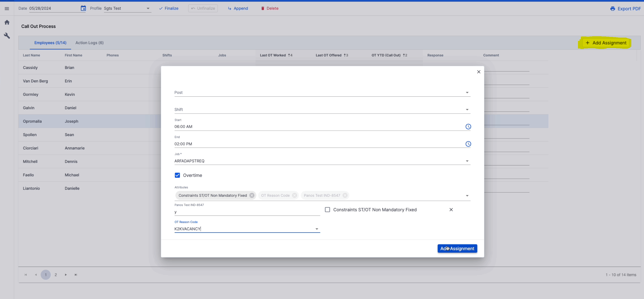The image size is (644, 299).
Task: Click the Panos Test IND-8547 text field
Action: (x=247, y=212)
